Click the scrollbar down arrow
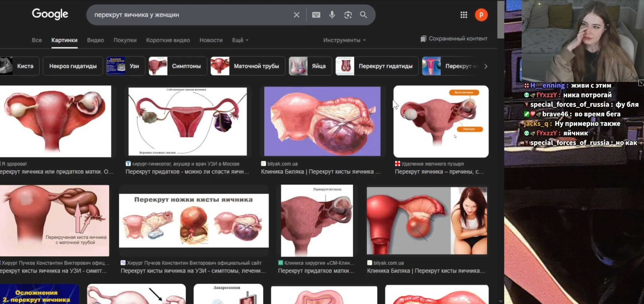644x304 pixels. pyautogui.click(x=500, y=301)
